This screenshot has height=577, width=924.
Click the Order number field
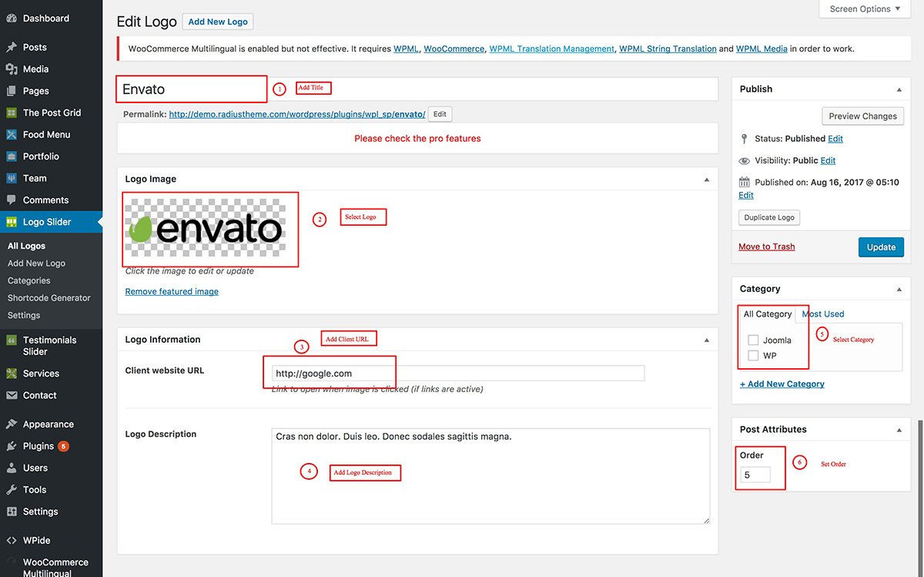point(755,475)
